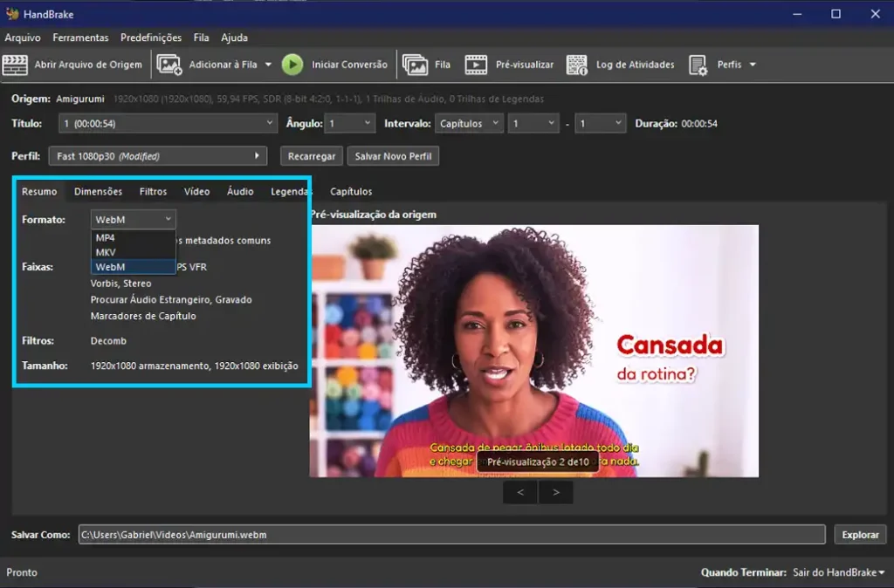Open the Fila queue icon
The image size is (894, 588).
coord(415,65)
